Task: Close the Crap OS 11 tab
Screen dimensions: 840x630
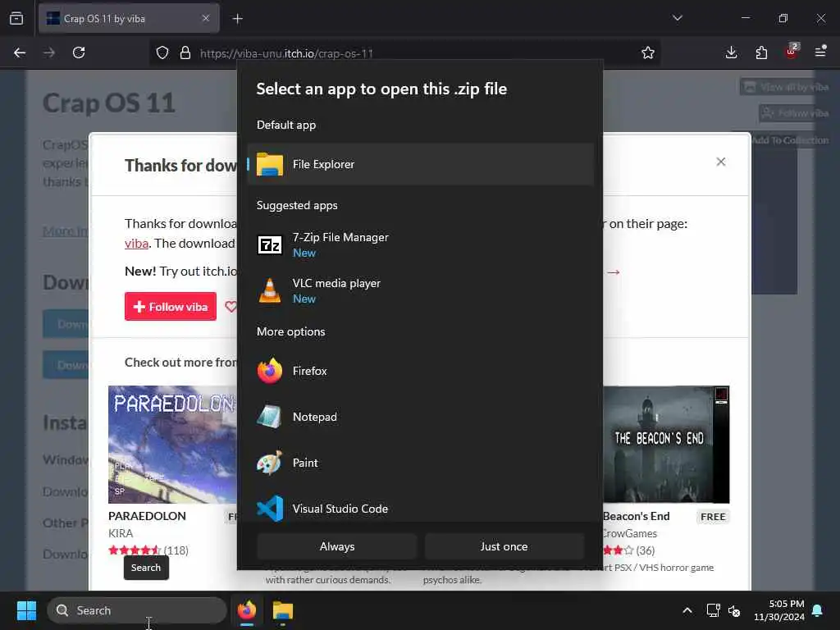Action: click(206, 18)
